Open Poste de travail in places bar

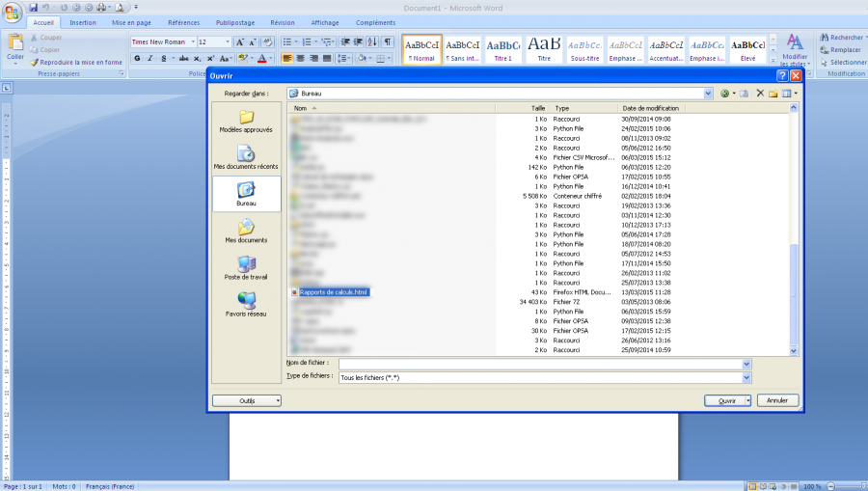click(x=246, y=268)
